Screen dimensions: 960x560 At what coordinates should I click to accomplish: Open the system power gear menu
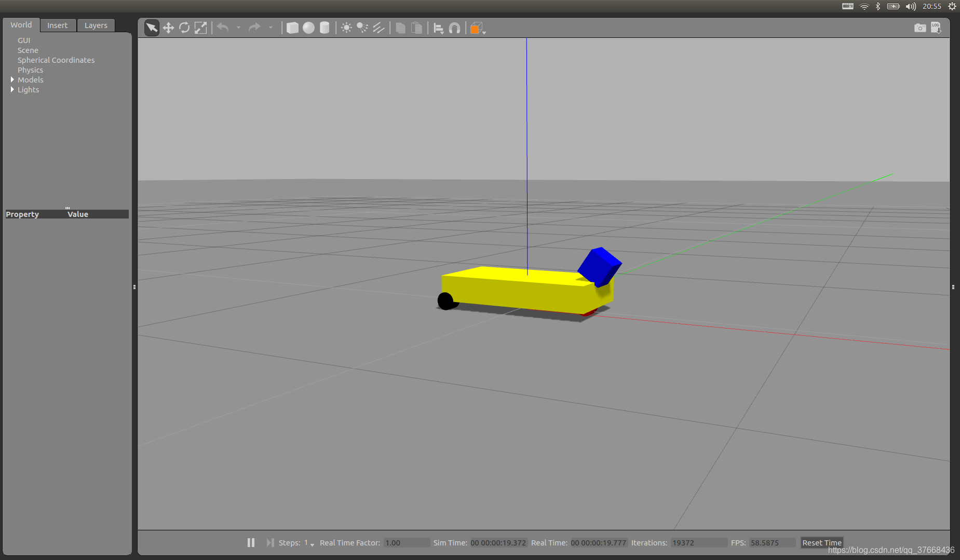(952, 6)
